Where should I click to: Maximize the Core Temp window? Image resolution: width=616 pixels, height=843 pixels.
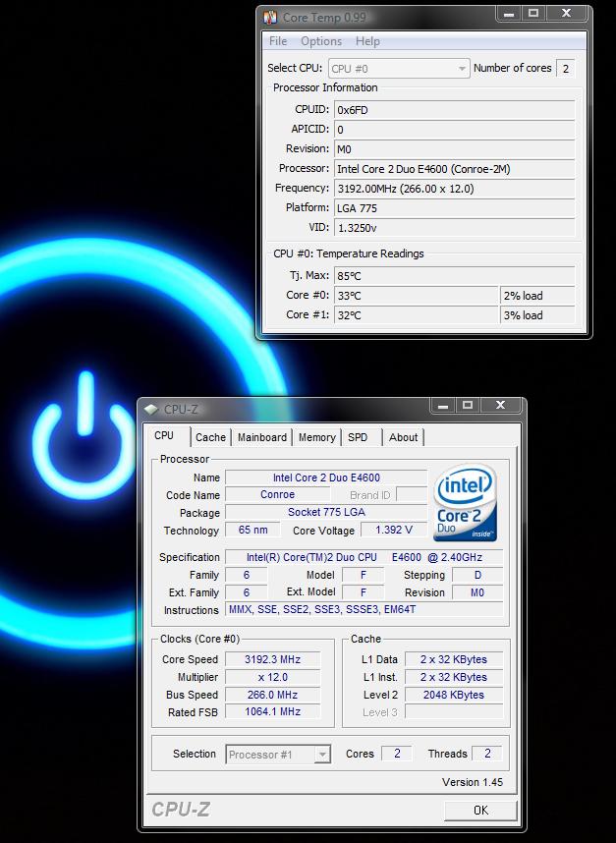tap(532, 14)
